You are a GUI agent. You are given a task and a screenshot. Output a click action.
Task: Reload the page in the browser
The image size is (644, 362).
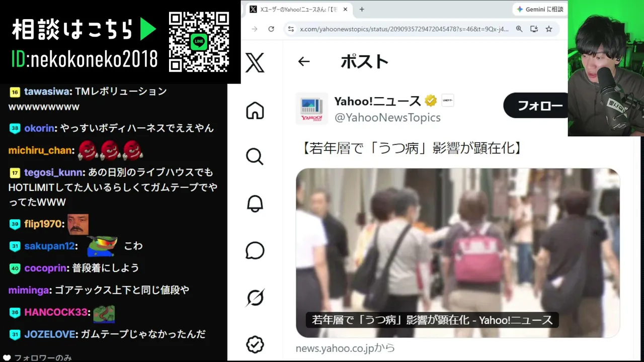click(271, 29)
